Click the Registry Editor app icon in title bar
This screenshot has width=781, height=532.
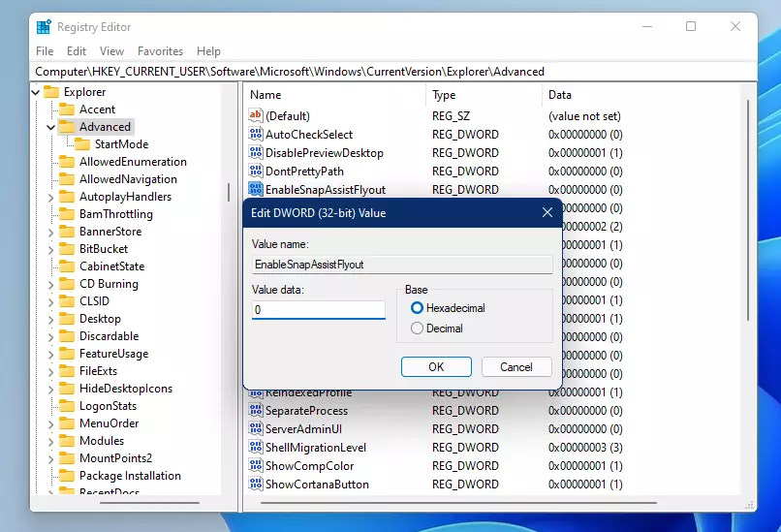pos(44,26)
